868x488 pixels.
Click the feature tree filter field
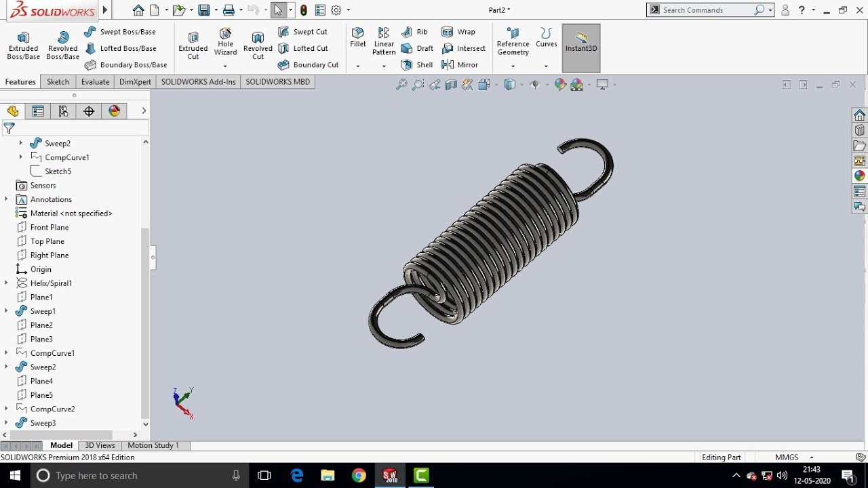coord(75,128)
